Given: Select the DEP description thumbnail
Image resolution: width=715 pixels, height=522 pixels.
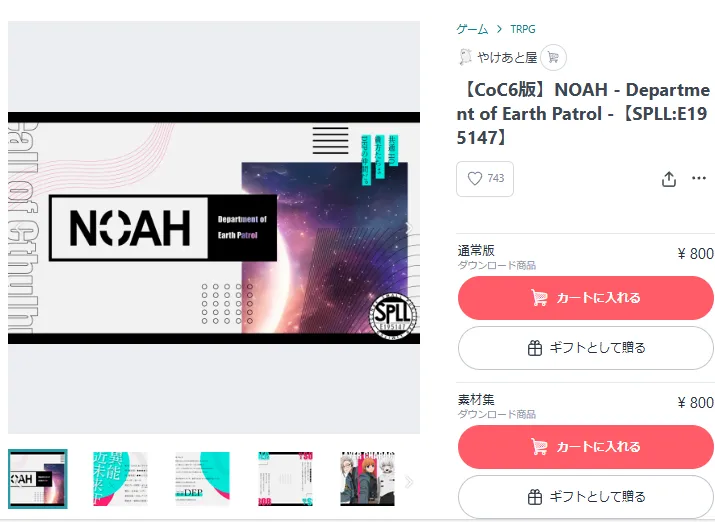Looking at the screenshot, I should point(203,479).
